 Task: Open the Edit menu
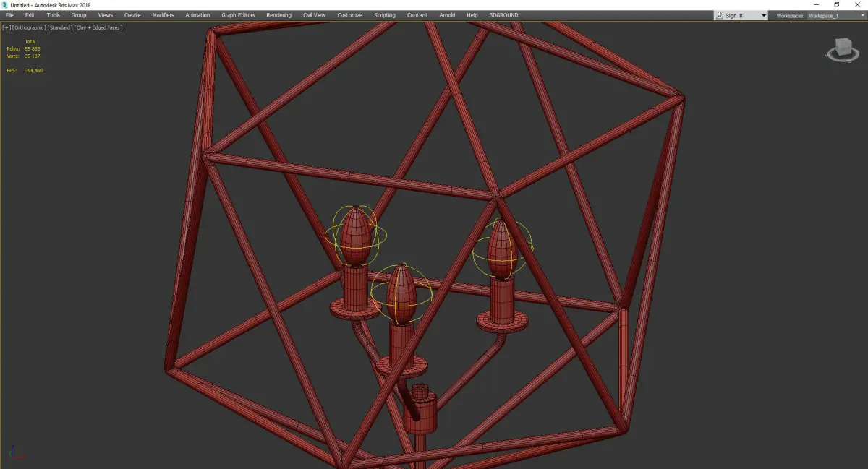(x=30, y=15)
